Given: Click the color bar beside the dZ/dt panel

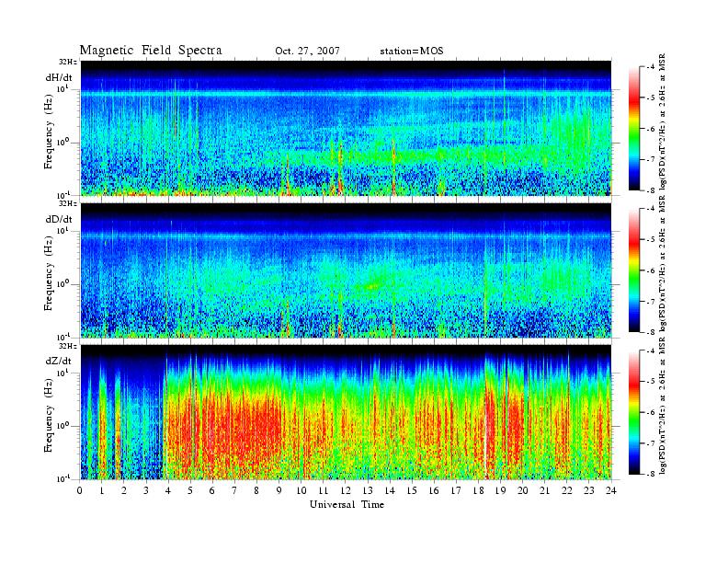Looking at the screenshot, I should [633, 412].
